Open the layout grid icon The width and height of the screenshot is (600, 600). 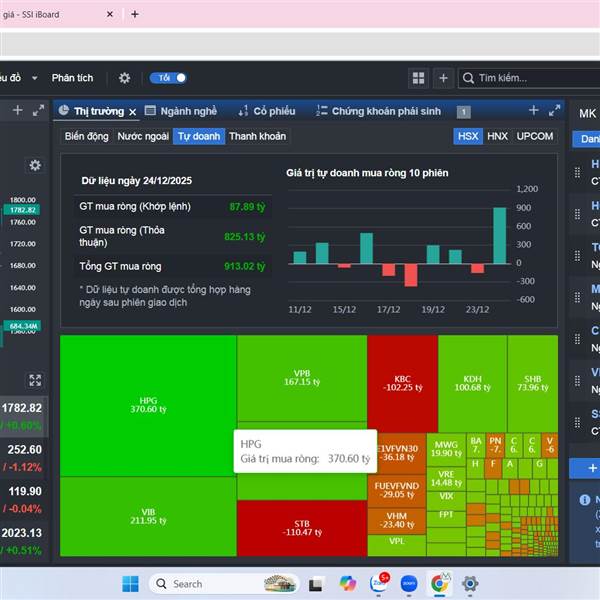pyautogui.click(x=418, y=78)
